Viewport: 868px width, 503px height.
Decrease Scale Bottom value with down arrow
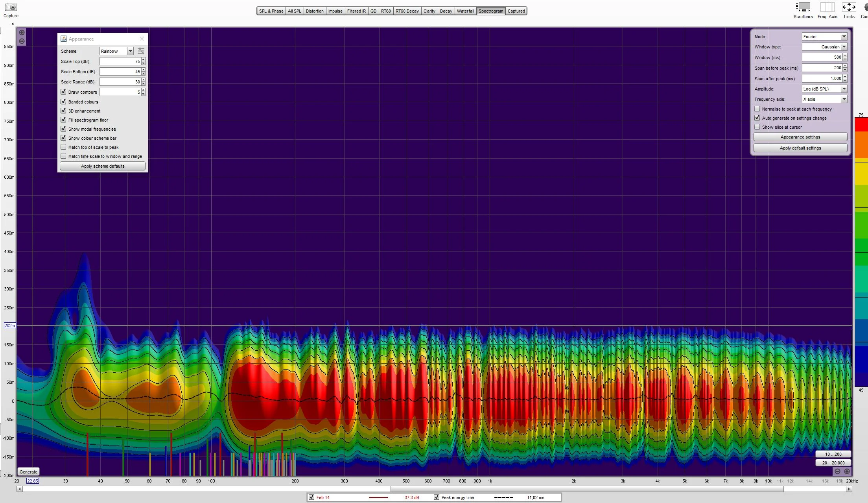[x=144, y=74]
